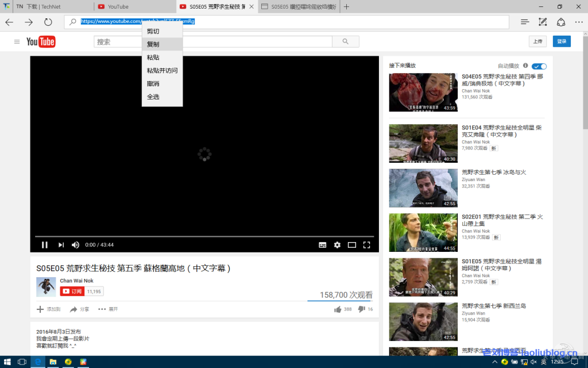Image resolution: width=588 pixels, height=368 pixels.
Task: Subscribe to Chan Wai Nok channel
Action: (x=73, y=292)
